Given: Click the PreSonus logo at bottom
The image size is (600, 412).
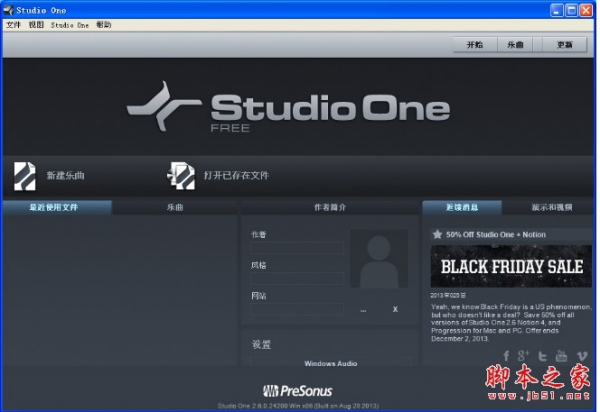Looking at the screenshot, I should click(x=298, y=391).
